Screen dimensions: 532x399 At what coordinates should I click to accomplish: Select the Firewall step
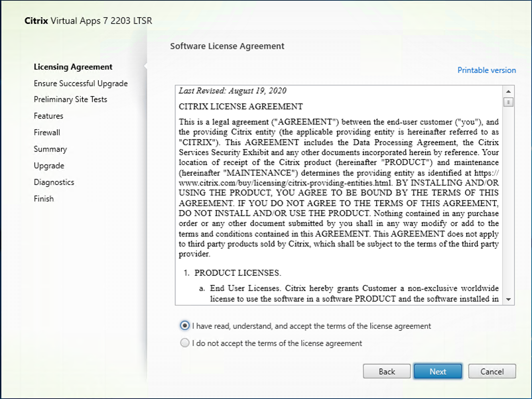[x=47, y=133]
